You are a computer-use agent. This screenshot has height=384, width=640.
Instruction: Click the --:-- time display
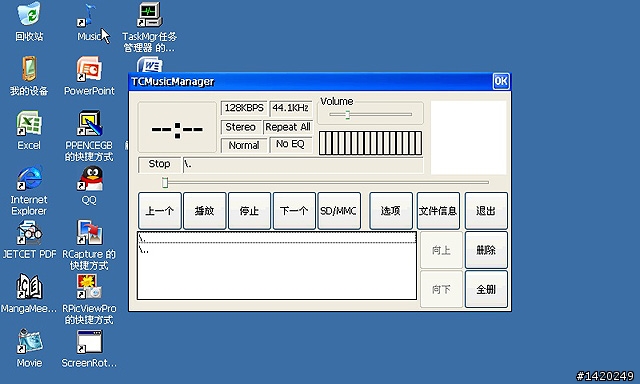pyautogui.click(x=177, y=127)
